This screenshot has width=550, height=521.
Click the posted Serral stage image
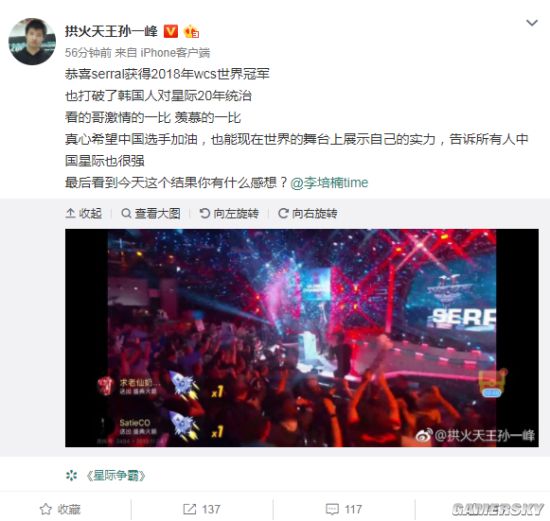click(x=302, y=338)
